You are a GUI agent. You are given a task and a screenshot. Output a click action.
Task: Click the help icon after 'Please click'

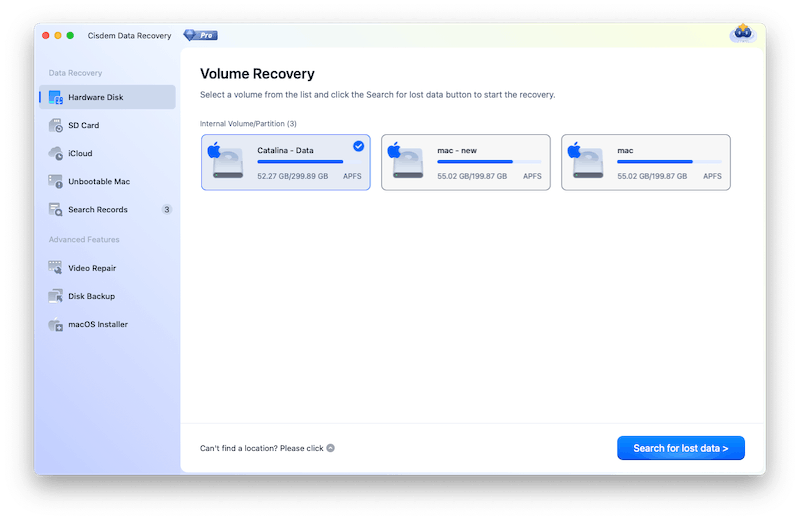pos(331,448)
